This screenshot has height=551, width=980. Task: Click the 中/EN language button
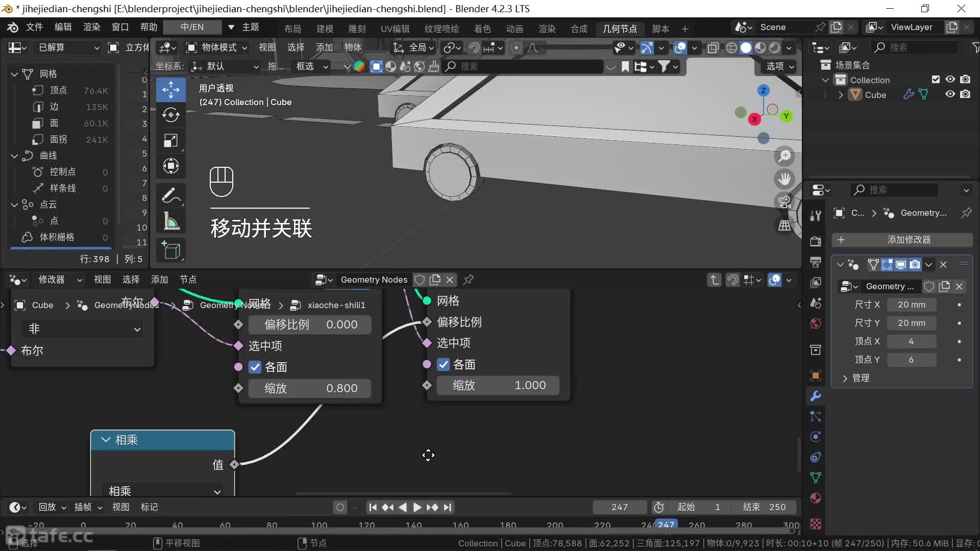[192, 27]
